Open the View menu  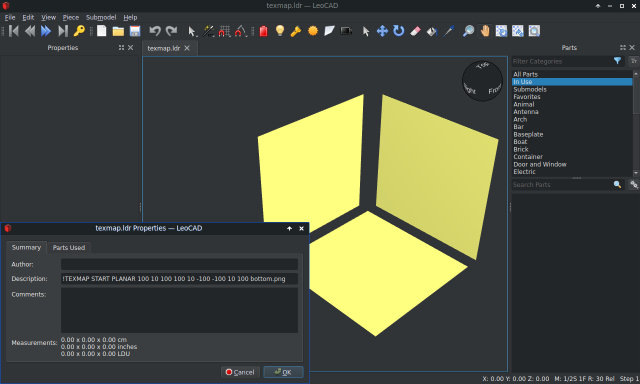coord(49,18)
